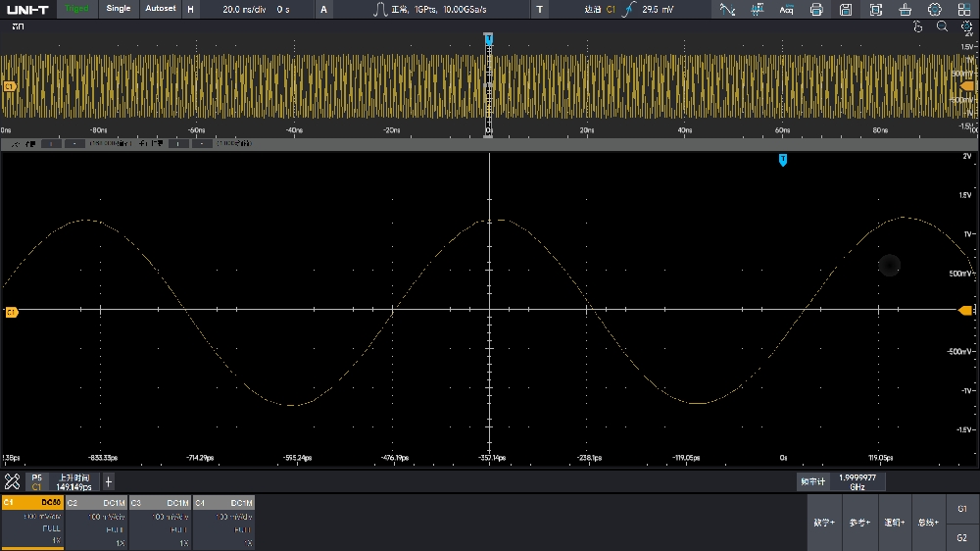Open the four-squares window layout icon

(964, 10)
